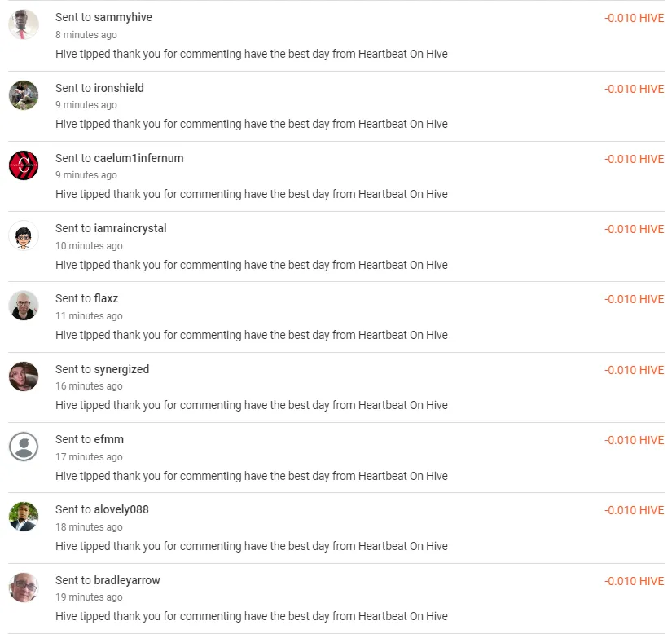Click the -0.010 HIVE amount for sammyhive
The width and height of the screenshot is (672, 634).
click(x=635, y=18)
